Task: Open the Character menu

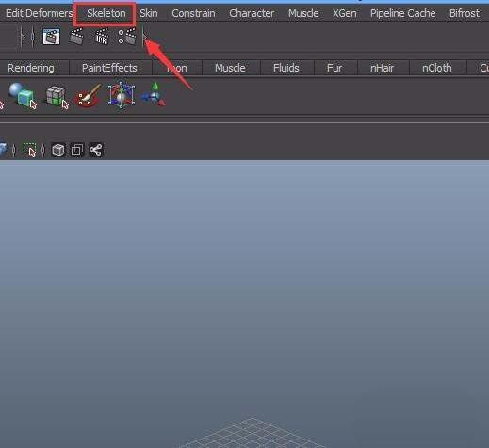Action: tap(252, 13)
